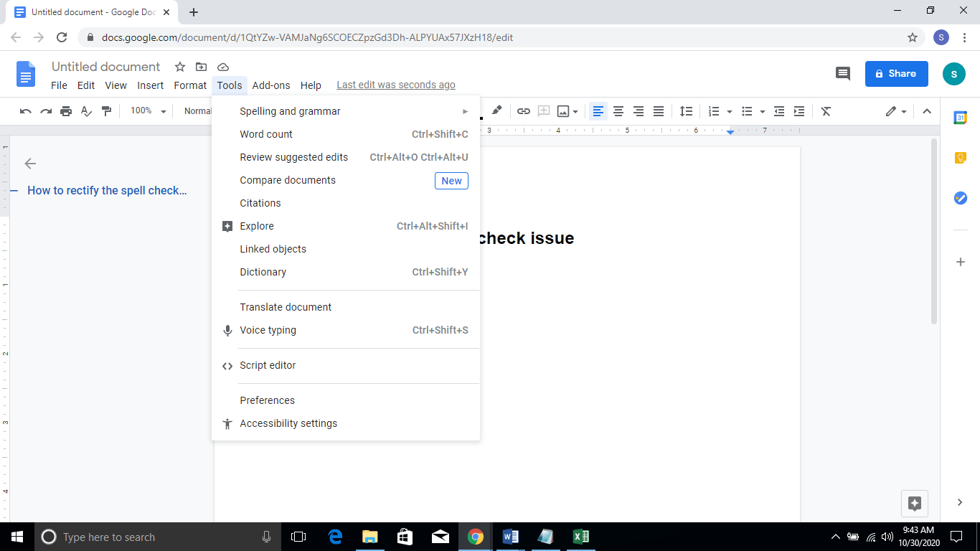This screenshot has width=980, height=551.
Task: Open the Zoom level dropdown
Action: 148,110
